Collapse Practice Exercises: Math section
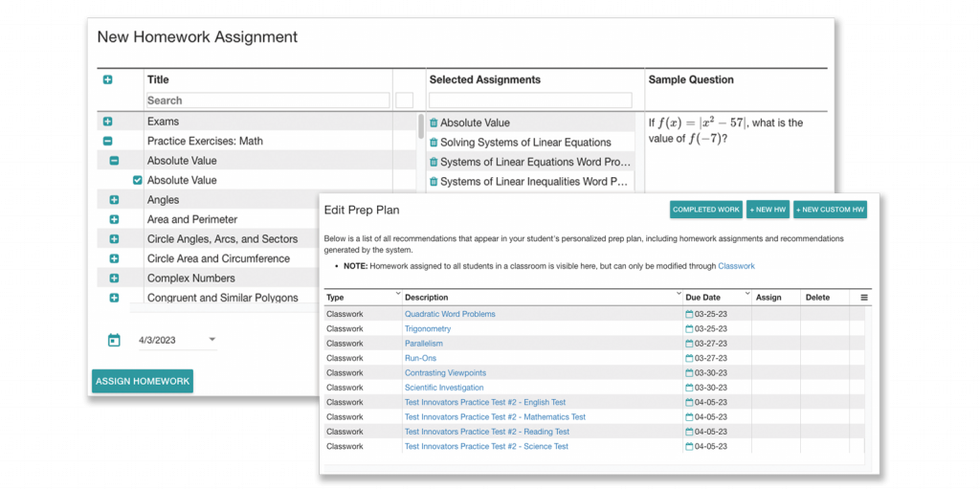980x490 pixels. (x=107, y=141)
